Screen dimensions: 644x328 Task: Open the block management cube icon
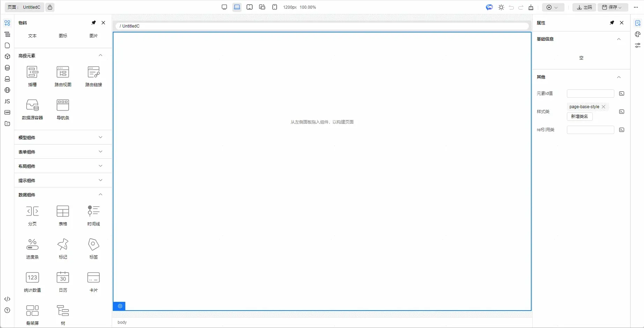(7, 57)
